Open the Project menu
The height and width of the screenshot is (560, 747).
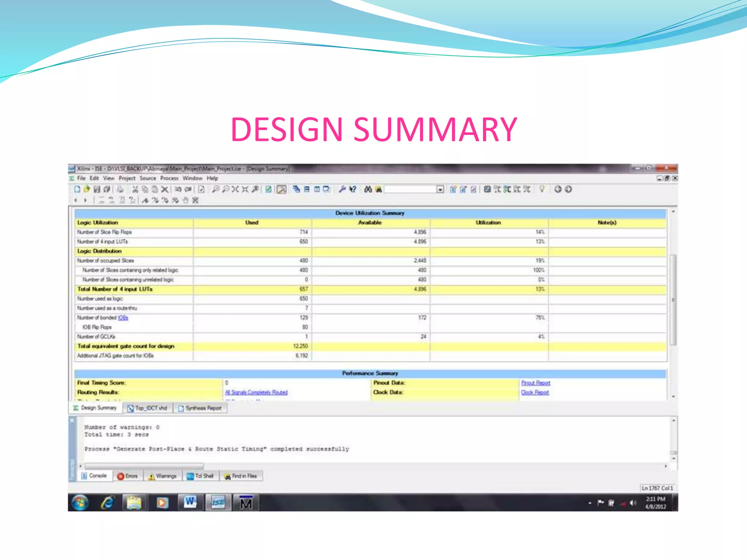click(127, 178)
